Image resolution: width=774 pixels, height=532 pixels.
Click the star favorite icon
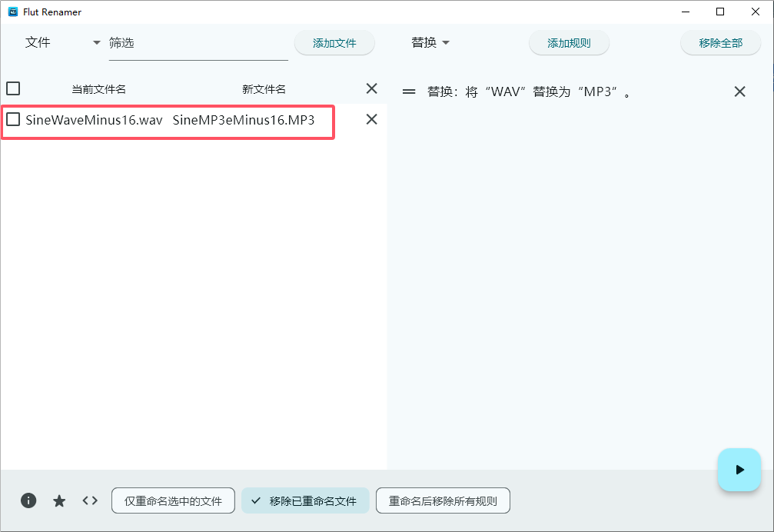pos(59,500)
